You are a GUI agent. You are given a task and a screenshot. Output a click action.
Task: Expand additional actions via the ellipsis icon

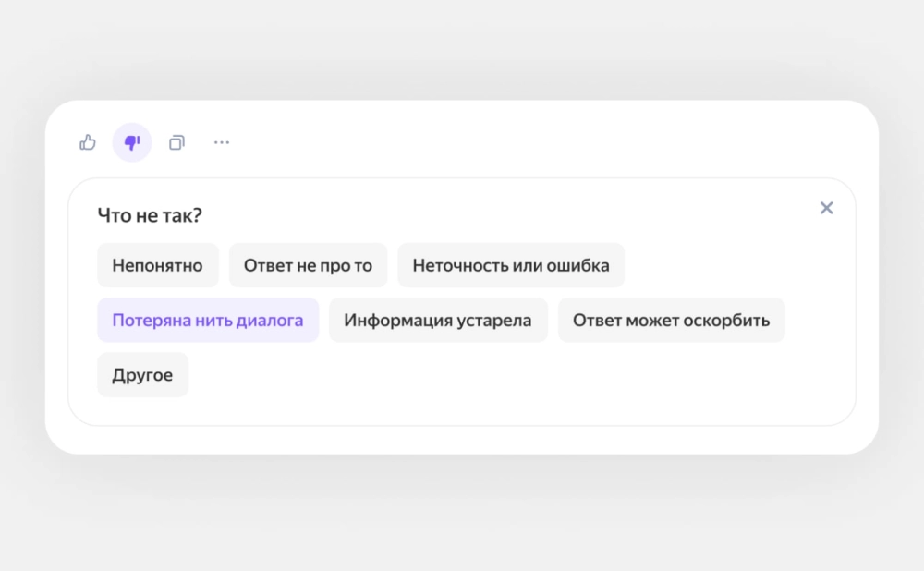(222, 142)
